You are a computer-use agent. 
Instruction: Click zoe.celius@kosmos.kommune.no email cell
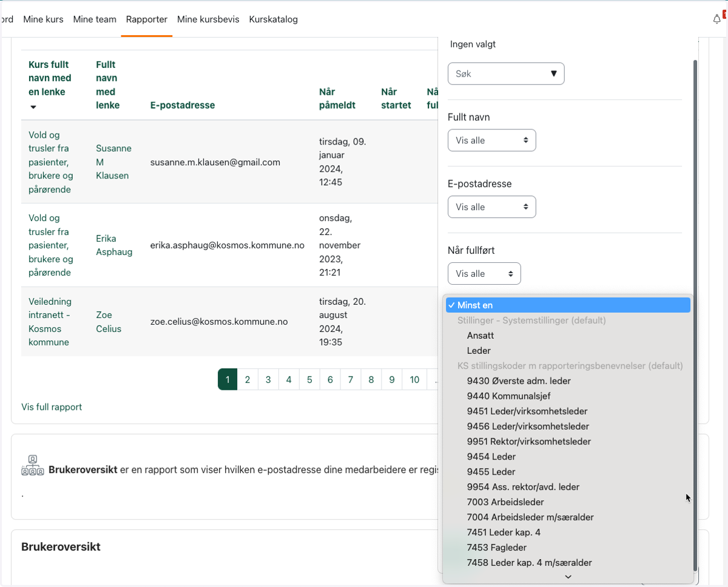click(219, 322)
